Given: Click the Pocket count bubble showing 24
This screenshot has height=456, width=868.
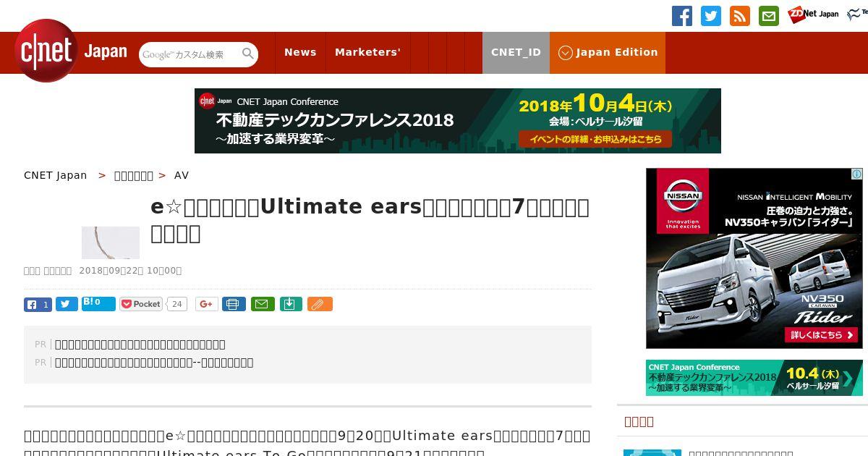Looking at the screenshot, I should click(x=176, y=304).
